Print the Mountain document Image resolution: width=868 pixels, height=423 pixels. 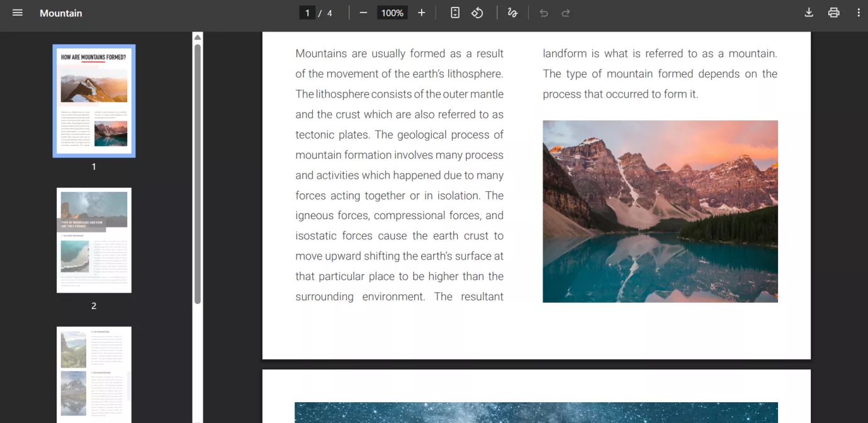pyautogui.click(x=833, y=12)
